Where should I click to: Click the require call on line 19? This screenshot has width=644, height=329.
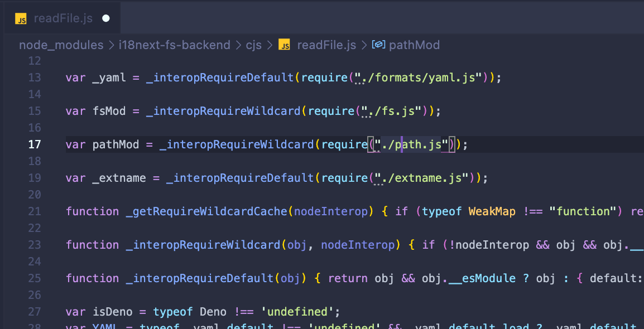coord(344,178)
